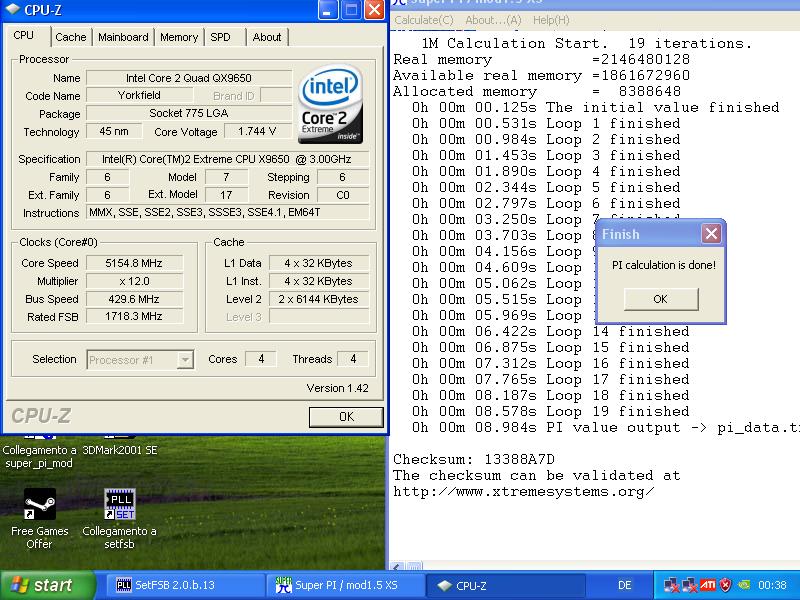Click the OK button in CPU-Z window
800x600 pixels.
coord(346,417)
